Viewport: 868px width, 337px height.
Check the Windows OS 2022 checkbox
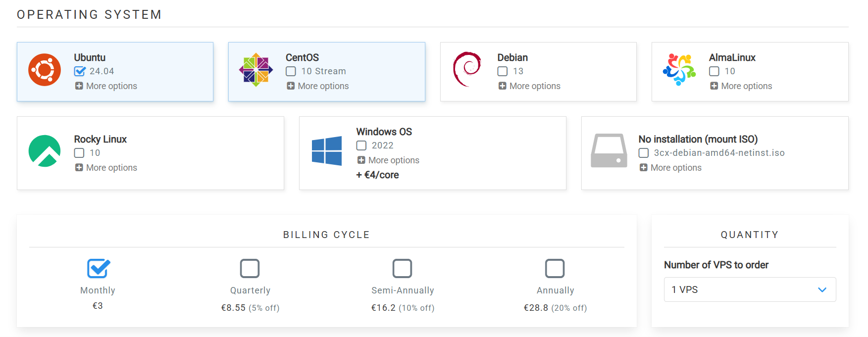(x=361, y=145)
